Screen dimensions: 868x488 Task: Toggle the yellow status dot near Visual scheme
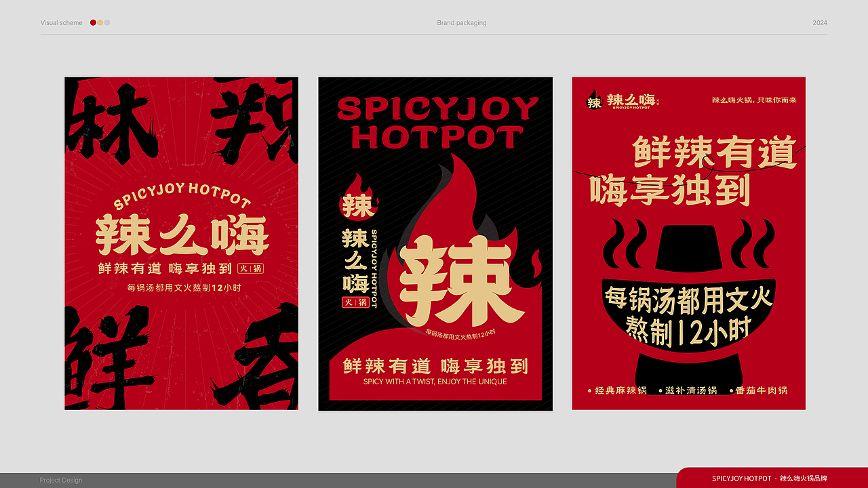(x=100, y=22)
